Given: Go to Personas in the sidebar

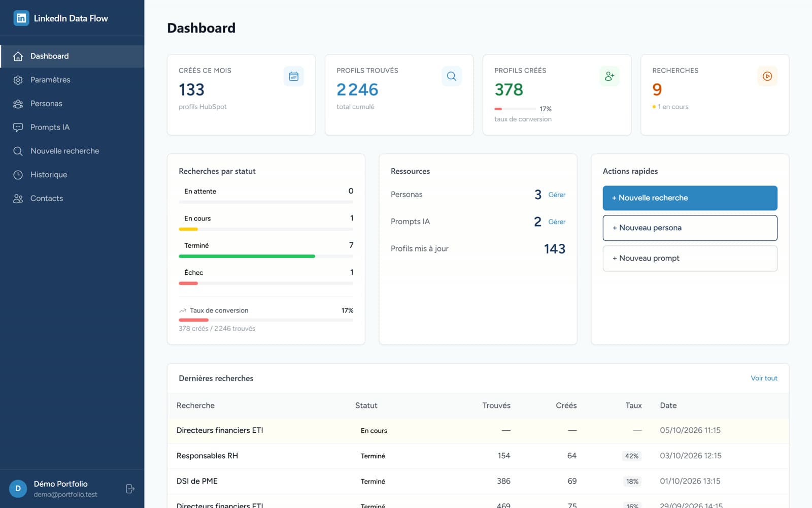Looking at the screenshot, I should (x=72, y=104).
